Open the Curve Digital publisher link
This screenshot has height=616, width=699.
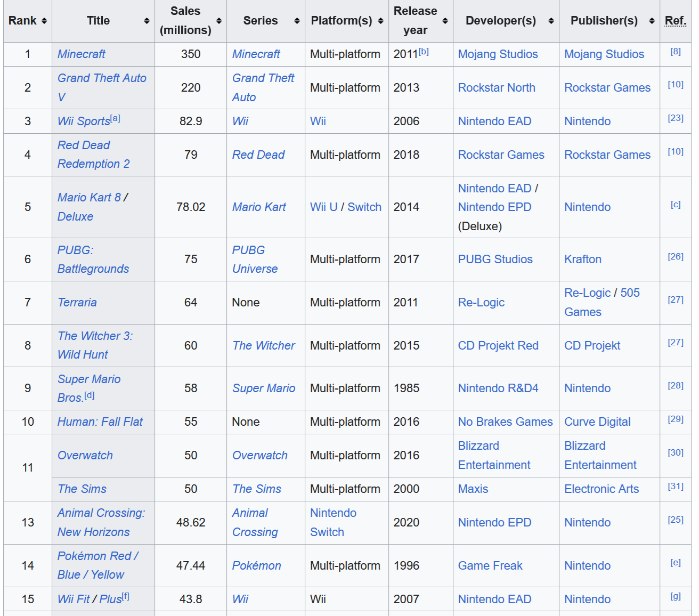(x=597, y=422)
